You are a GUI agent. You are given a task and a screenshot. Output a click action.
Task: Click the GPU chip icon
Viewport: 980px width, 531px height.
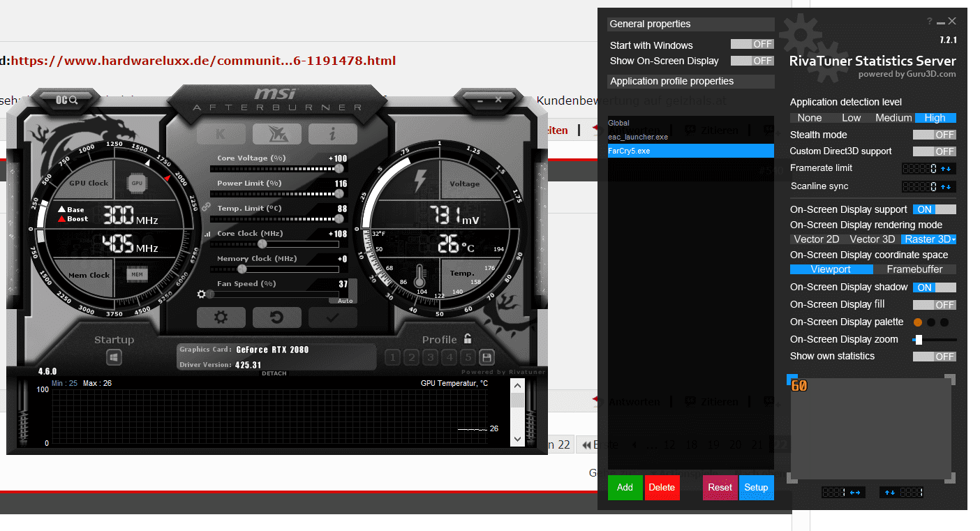pyautogui.click(x=137, y=184)
